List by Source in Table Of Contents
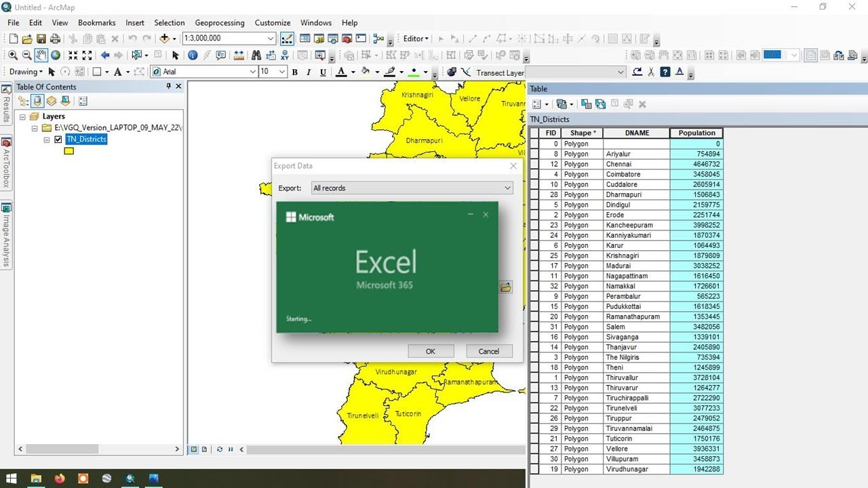Image resolution: width=868 pixels, height=488 pixels. pos(38,101)
